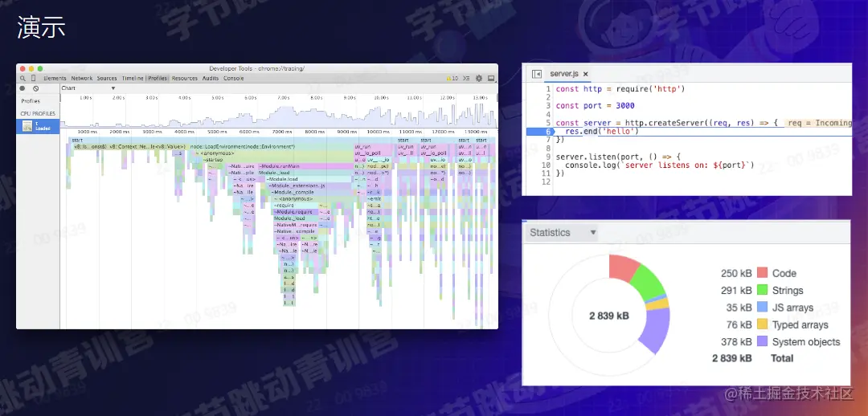Screen dimensions: 868x416
Task: Click the 'req = Incoming' inline value hint
Action: coord(819,123)
